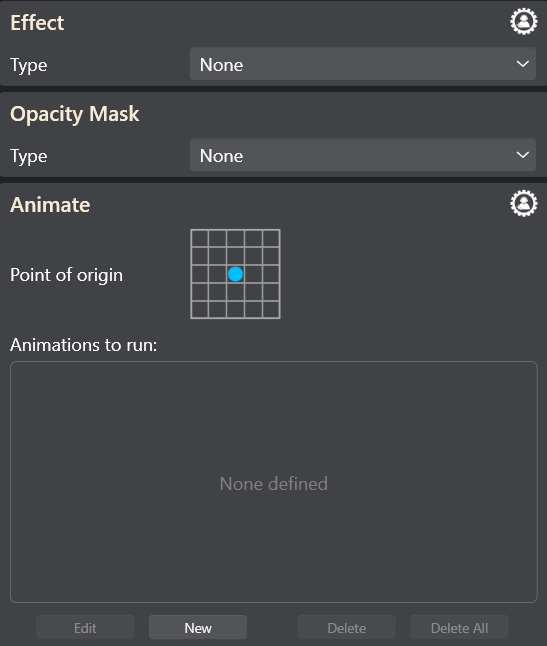547x646 pixels.
Task: Create a new animation with New button
Action: (x=198, y=627)
